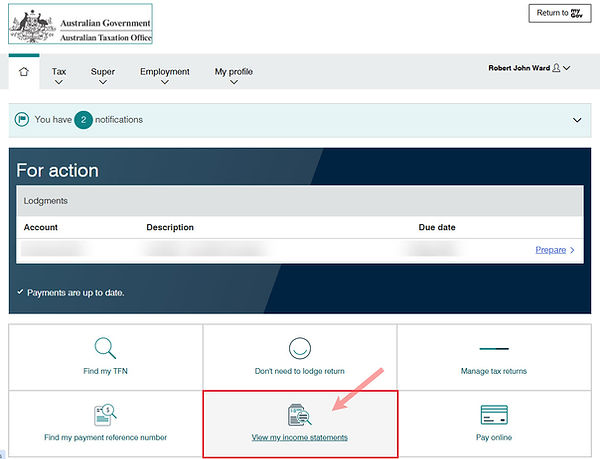The height and width of the screenshot is (459, 600).
Task: Open Don't need to lodge return link
Action: point(300,371)
